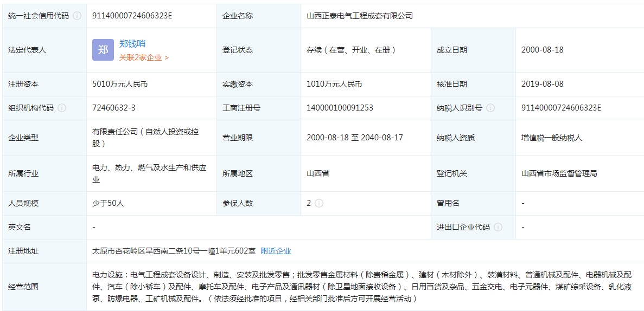This screenshot has width=644, height=311.
Task: Expand 关联2家企业 related companies
Action: coord(144,57)
